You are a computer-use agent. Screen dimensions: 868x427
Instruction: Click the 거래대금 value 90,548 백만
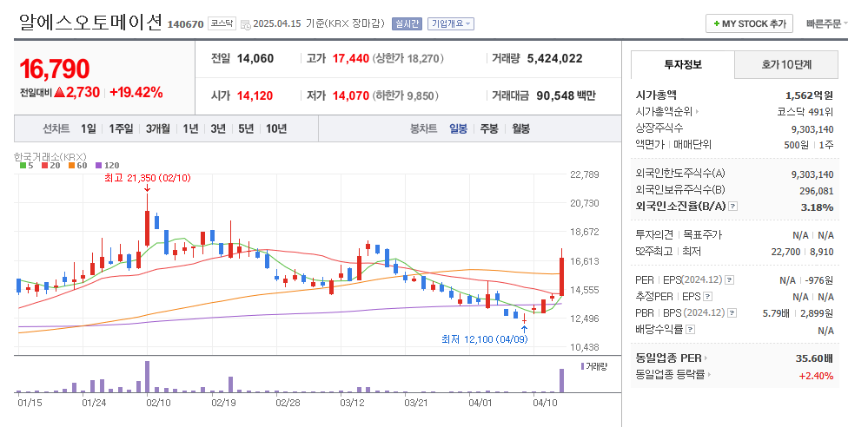(566, 95)
